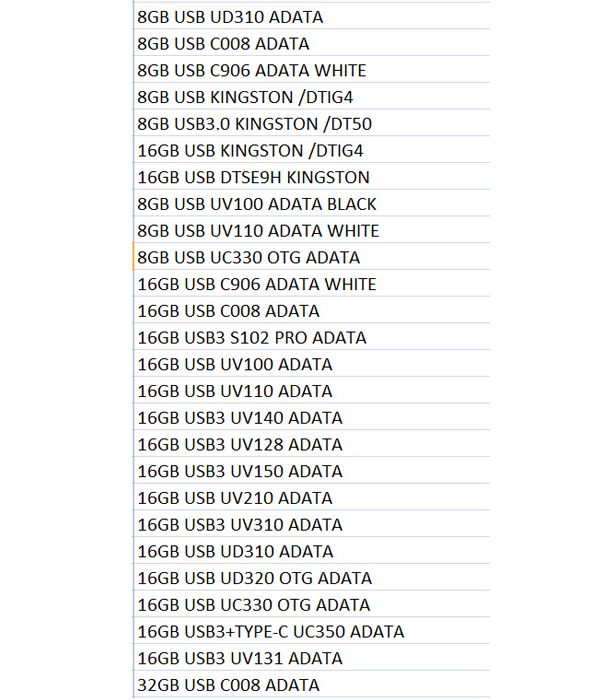This screenshot has height=700, width=600.
Task: Select 16GB USB DTSE9H KINGSTON cell
Action: [312, 177]
